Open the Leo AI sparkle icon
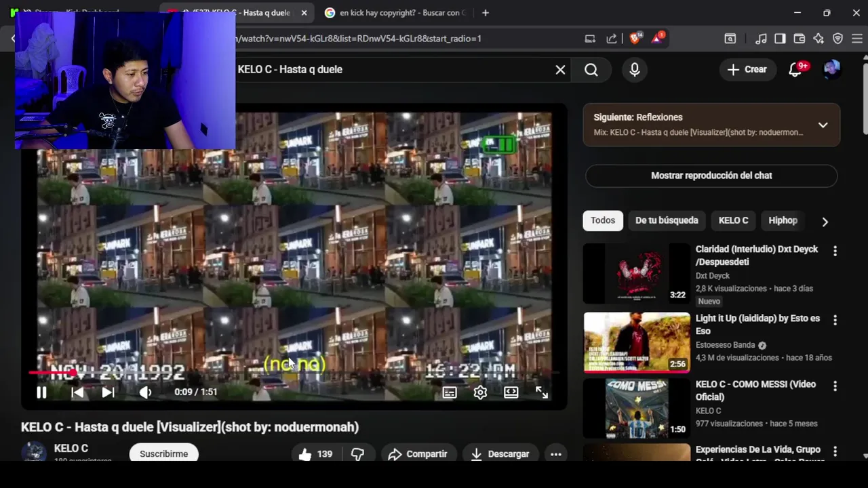 818,39
